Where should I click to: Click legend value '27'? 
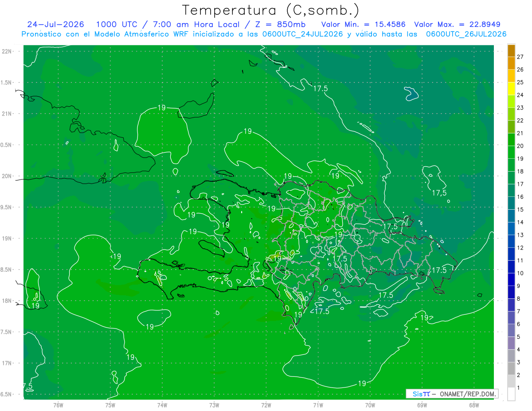coord(520,57)
